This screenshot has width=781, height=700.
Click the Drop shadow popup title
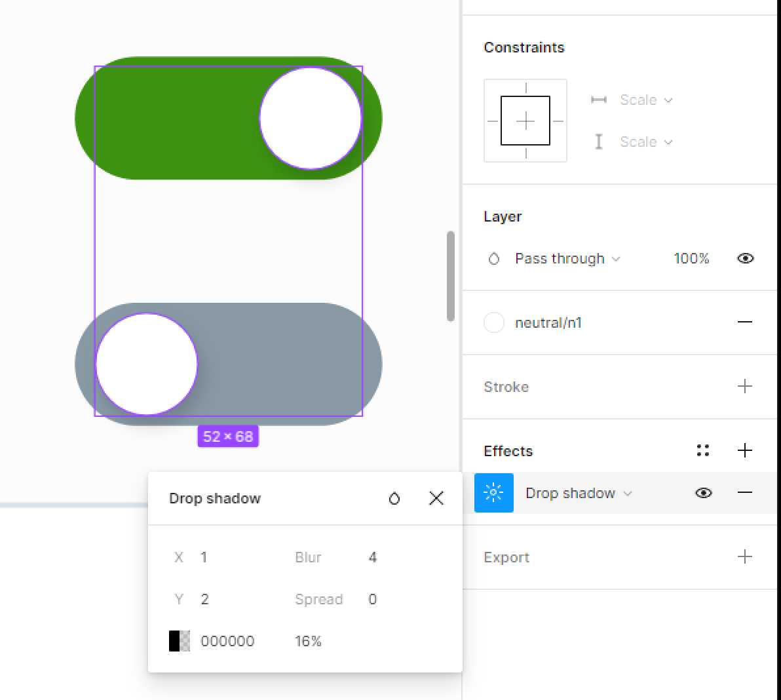tap(215, 498)
